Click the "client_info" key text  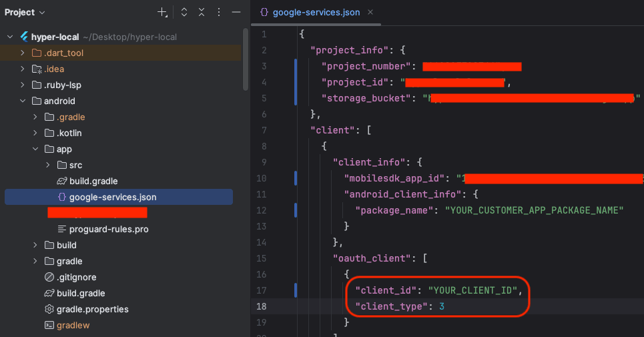click(369, 162)
